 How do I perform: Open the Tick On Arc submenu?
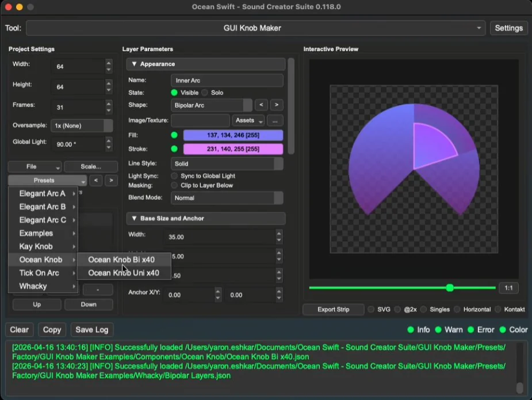43,273
